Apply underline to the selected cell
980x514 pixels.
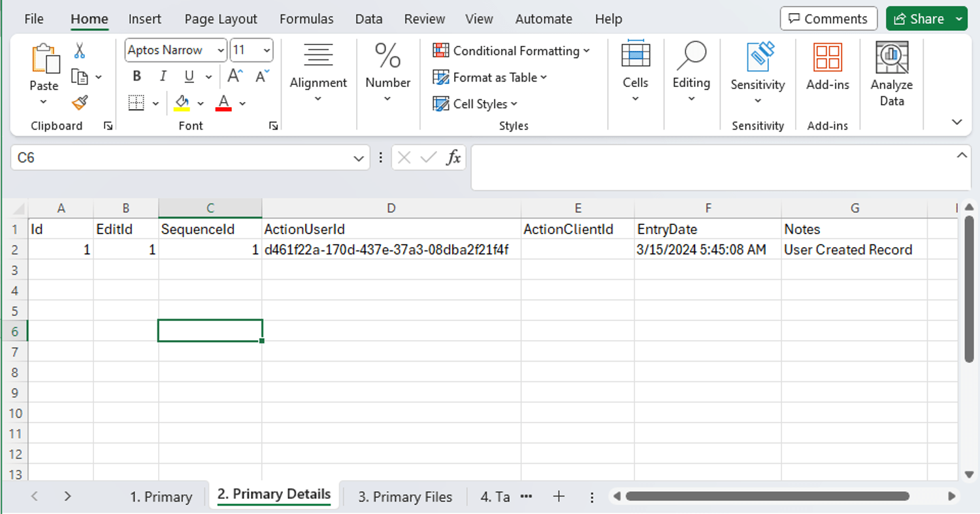click(188, 76)
